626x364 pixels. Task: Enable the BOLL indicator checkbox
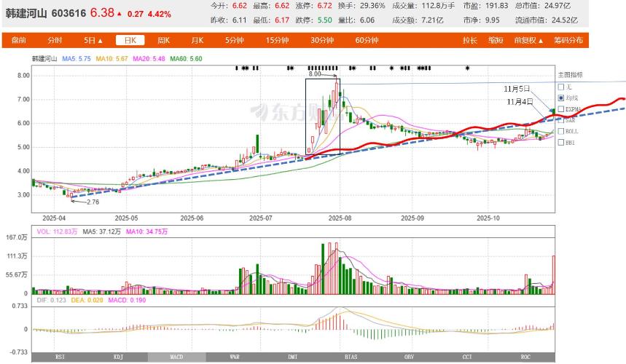pyautogui.click(x=561, y=131)
